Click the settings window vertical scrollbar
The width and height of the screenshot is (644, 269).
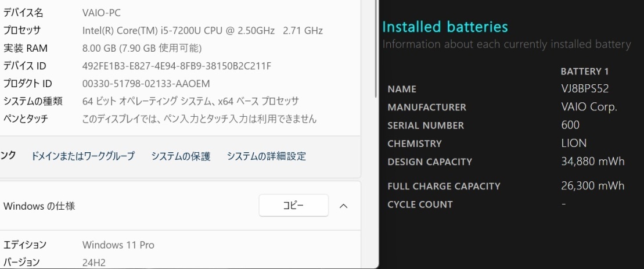[375, 48]
